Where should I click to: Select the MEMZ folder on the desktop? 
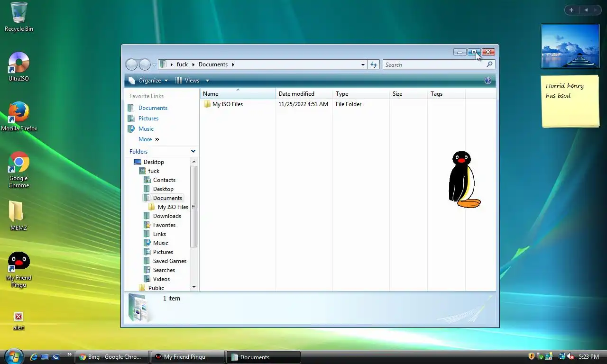(x=19, y=216)
